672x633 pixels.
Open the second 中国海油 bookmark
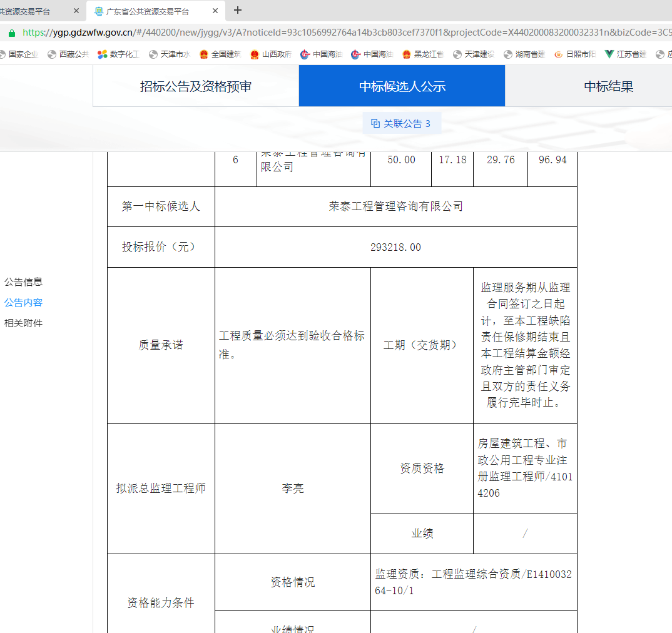click(x=372, y=54)
